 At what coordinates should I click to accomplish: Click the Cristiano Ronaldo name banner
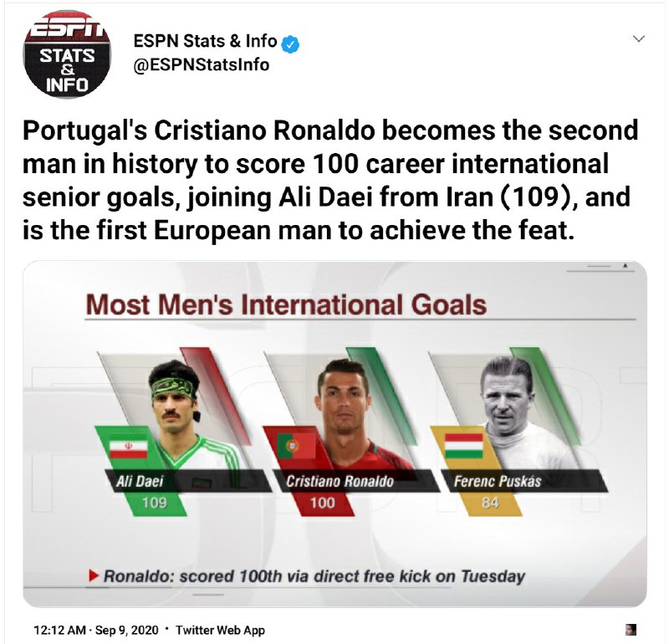tap(339, 482)
